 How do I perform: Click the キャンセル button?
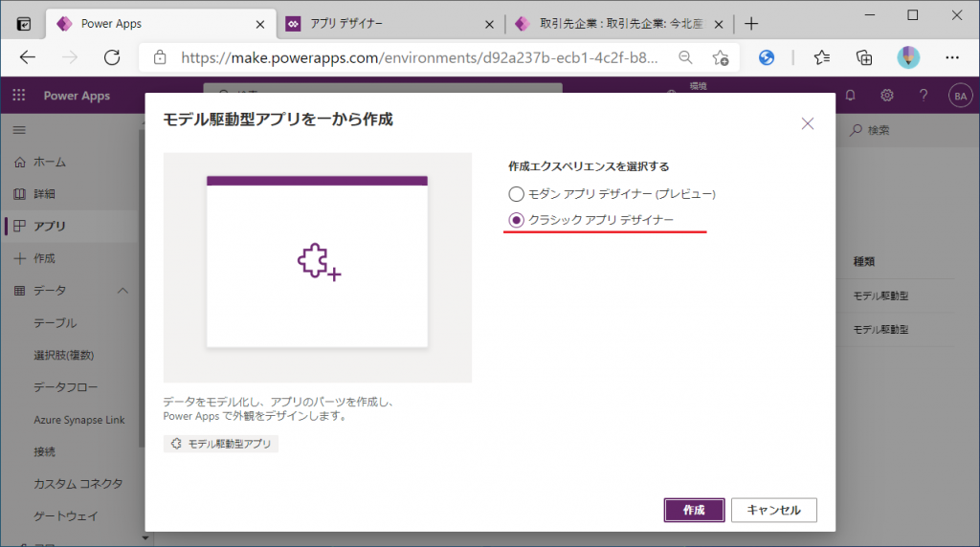[x=773, y=510]
